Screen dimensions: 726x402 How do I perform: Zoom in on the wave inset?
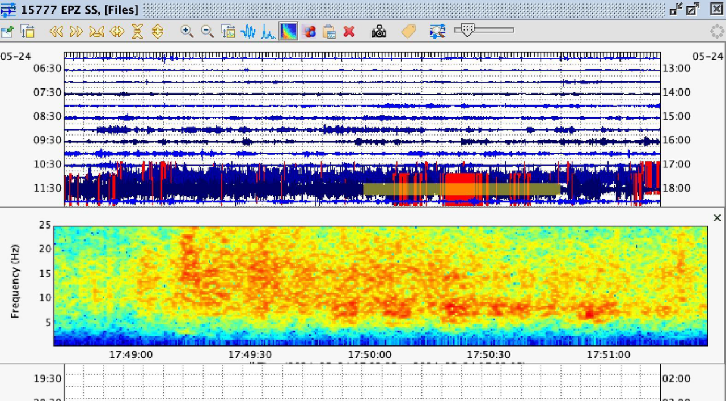(187, 31)
